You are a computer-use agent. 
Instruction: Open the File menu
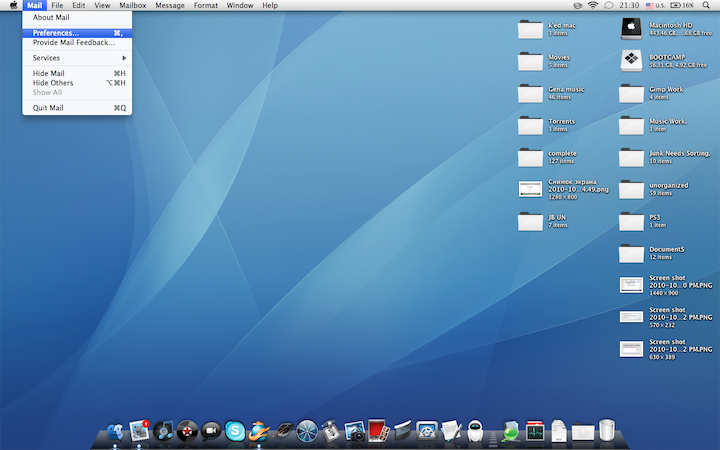(57, 6)
